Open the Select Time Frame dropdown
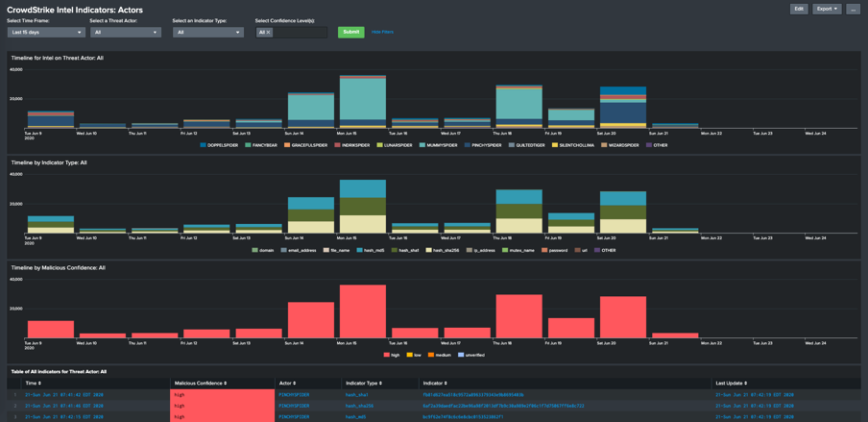This screenshot has width=868, height=422. point(46,32)
